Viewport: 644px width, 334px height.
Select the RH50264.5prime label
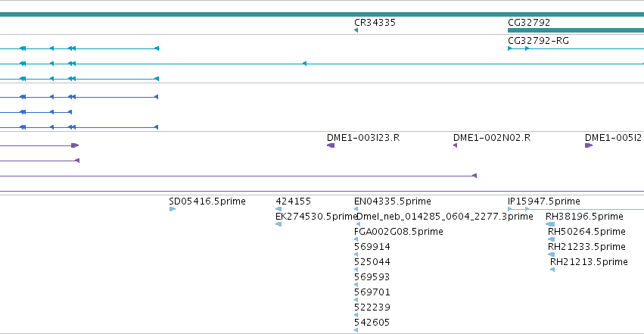click(x=586, y=232)
